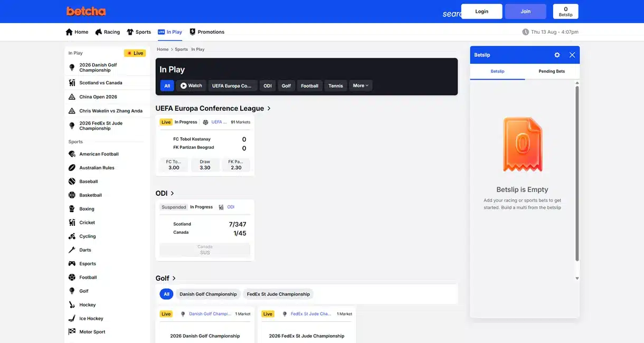Toggle the Live filter in In Play sidebar
The width and height of the screenshot is (644, 343).
135,53
